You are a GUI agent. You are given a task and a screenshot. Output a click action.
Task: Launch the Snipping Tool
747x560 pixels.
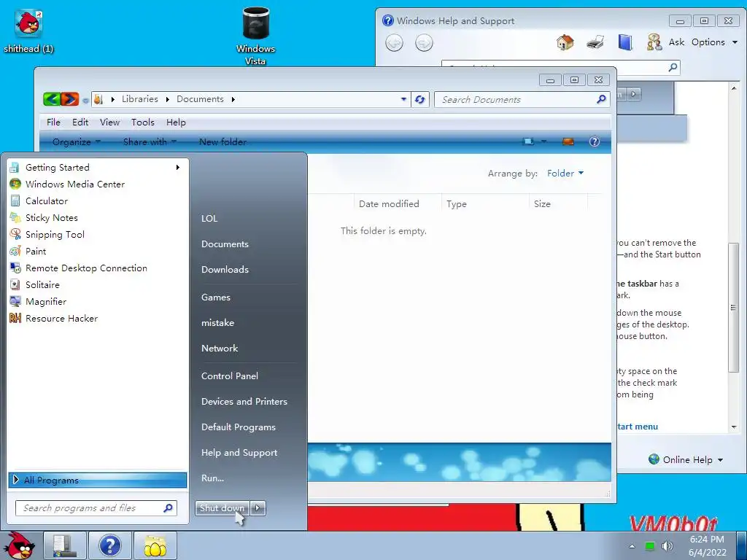[97, 234]
